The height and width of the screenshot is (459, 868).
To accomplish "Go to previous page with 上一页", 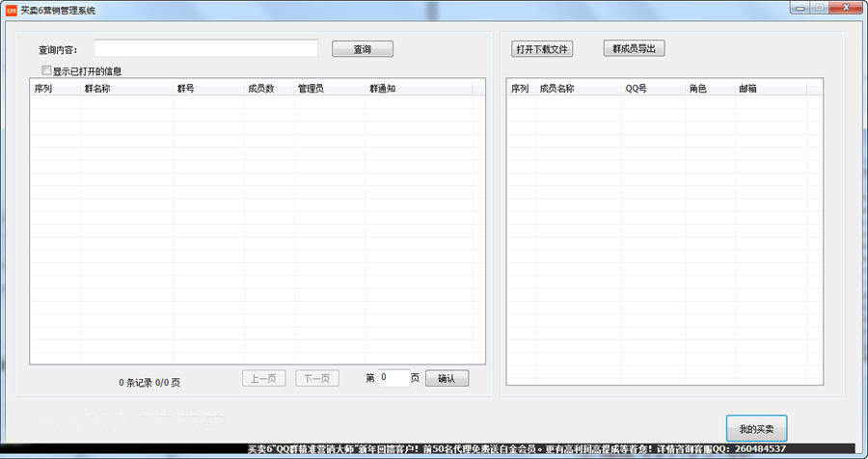I will coord(264,379).
